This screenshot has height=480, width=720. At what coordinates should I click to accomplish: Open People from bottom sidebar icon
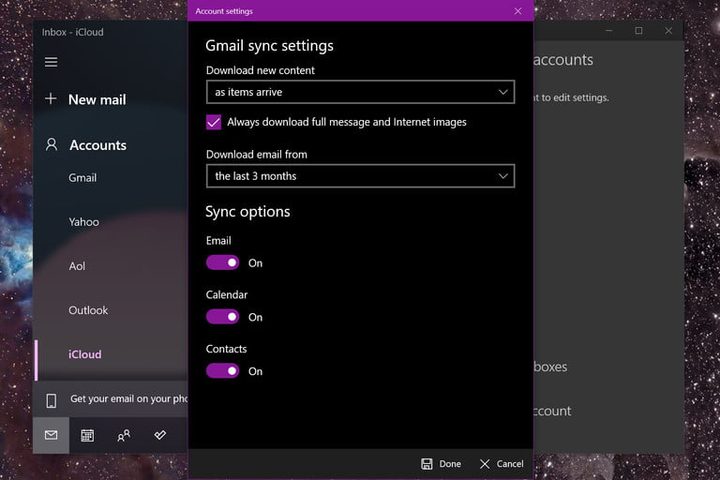click(x=124, y=435)
